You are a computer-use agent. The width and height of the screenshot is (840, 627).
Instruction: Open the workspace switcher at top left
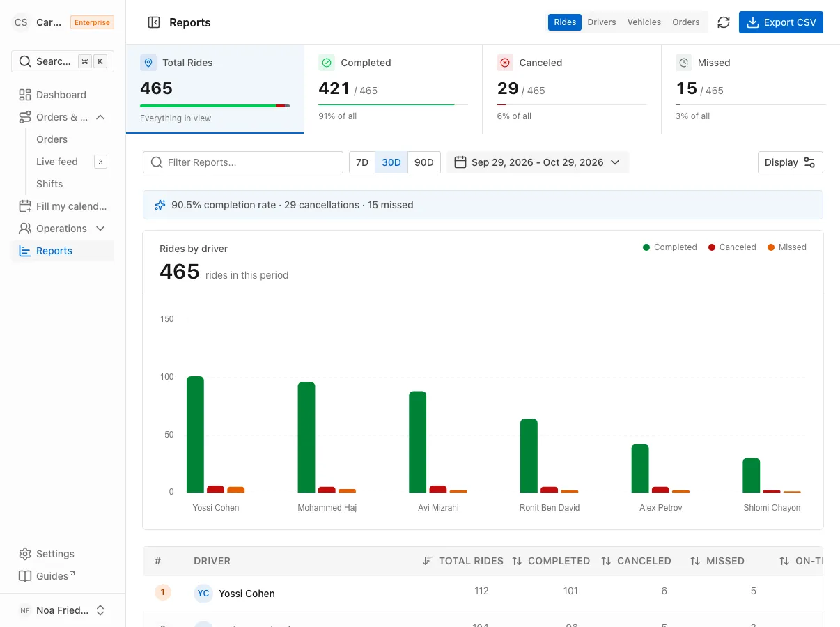63,22
